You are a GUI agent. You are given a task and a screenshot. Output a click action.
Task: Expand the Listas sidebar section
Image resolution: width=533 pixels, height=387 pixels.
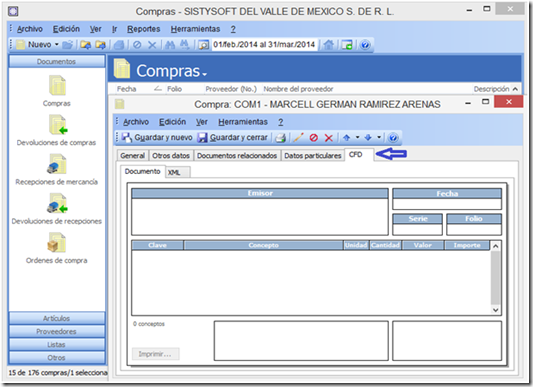57,345
